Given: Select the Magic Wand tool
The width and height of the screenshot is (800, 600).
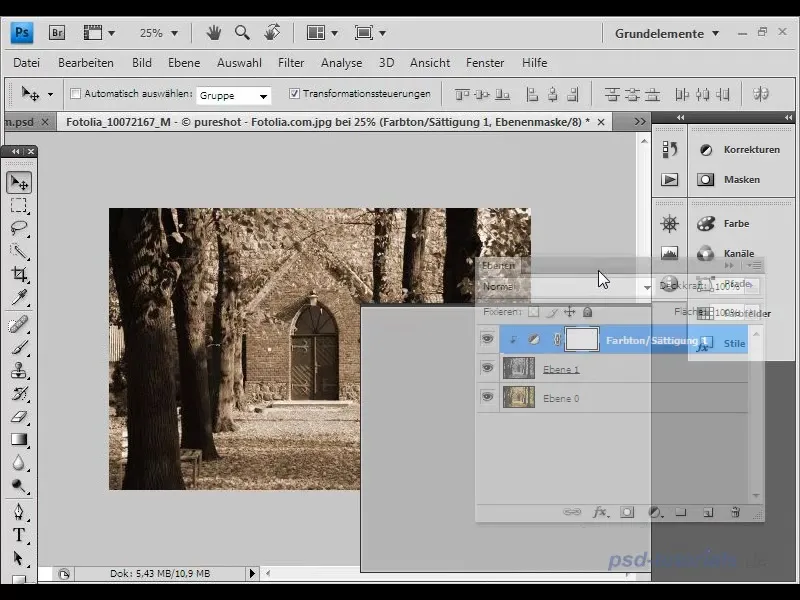Looking at the screenshot, I should (x=19, y=251).
